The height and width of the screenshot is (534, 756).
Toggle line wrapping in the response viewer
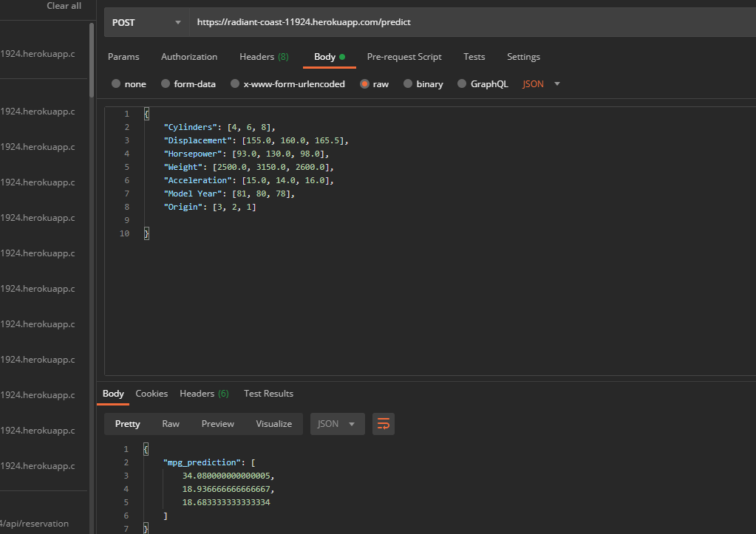[383, 423]
